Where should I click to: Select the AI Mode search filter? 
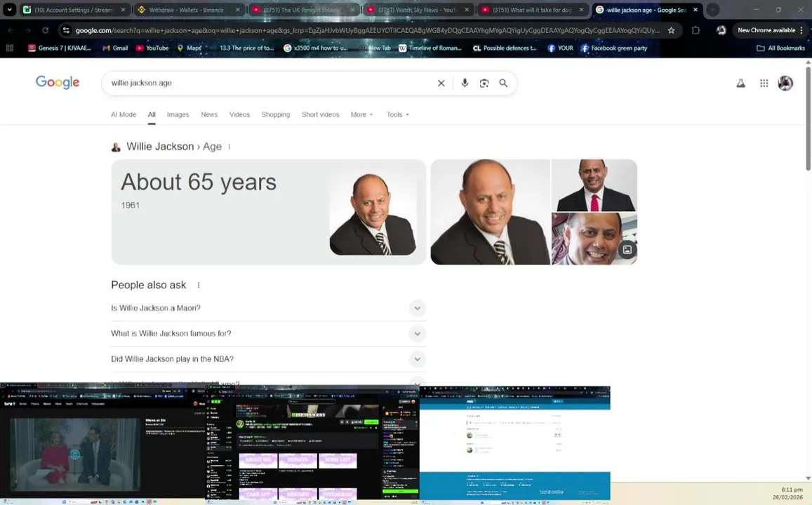124,114
